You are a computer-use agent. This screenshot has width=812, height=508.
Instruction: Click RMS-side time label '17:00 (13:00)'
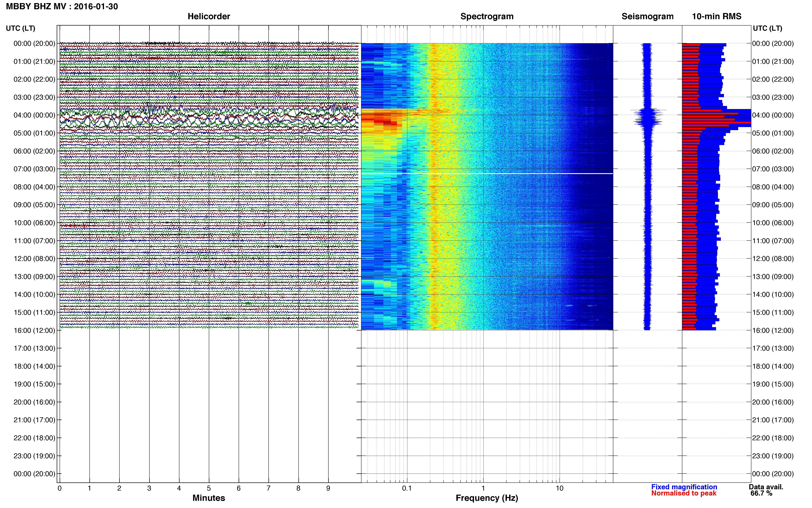coord(773,348)
